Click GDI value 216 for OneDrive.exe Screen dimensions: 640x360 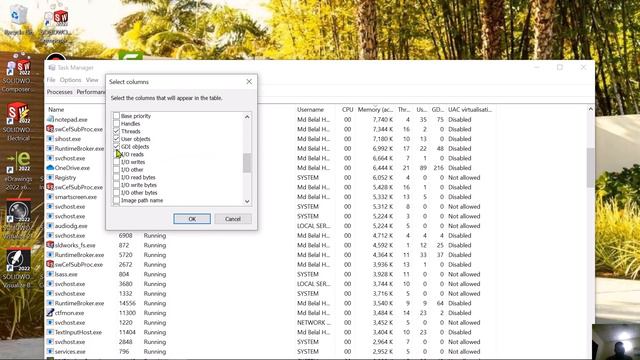point(439,168)
